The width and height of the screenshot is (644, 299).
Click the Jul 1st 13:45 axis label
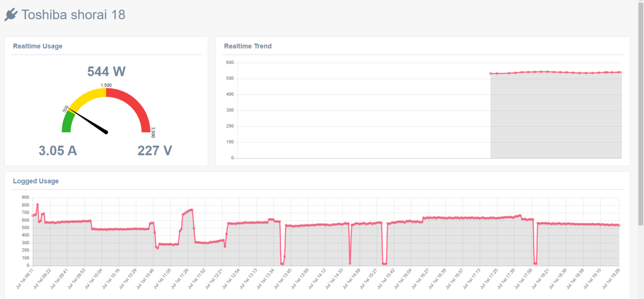[x=283, y=278]
